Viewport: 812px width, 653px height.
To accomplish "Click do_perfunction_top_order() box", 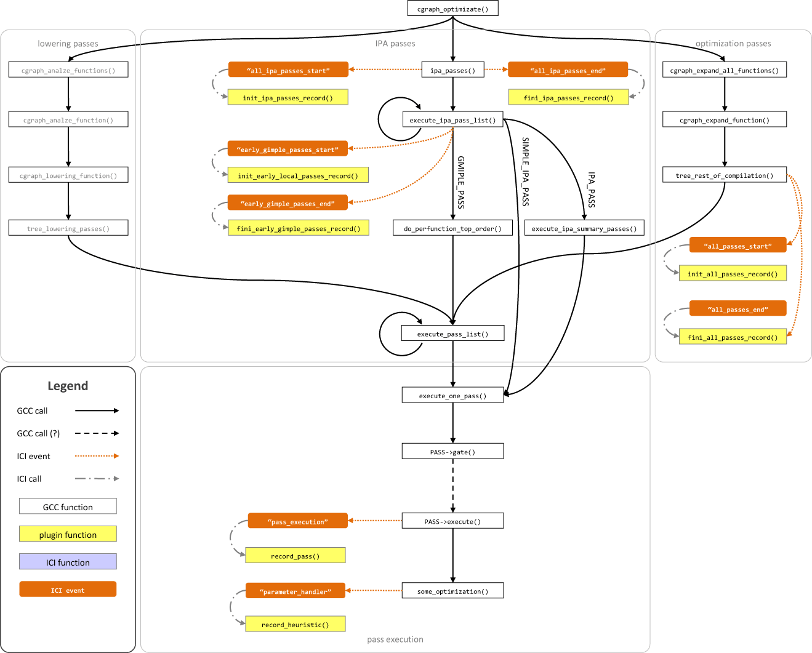I will (453, 228).
